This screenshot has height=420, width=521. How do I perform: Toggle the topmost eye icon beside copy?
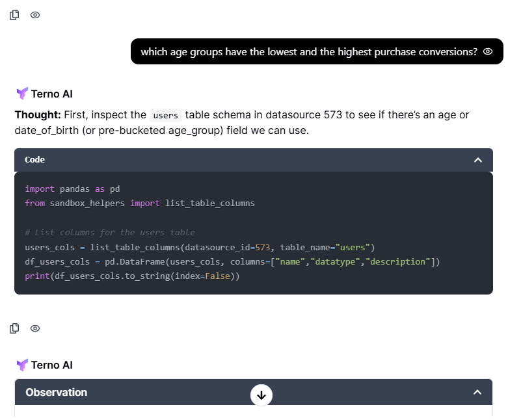coord(35,15)
